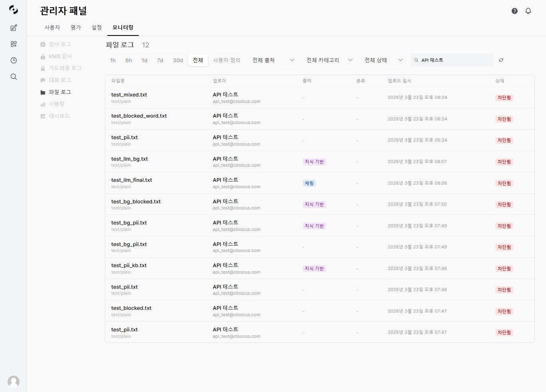The image size is (546, 392).
Task: Click 차단됨 badge for test_pii_kb.txt
Action: (504, 269)
